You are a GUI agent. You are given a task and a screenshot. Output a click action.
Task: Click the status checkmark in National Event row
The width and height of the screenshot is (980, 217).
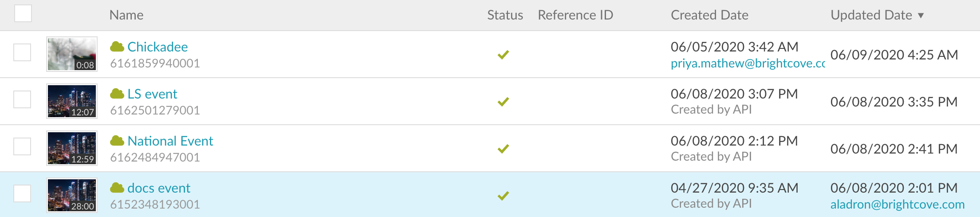(x=503, y=149)
